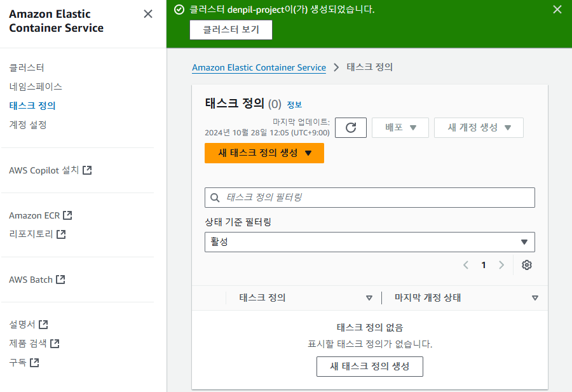The image size is (572, 392).
Task: Click external link icon beside 구독
Action: 34,363
